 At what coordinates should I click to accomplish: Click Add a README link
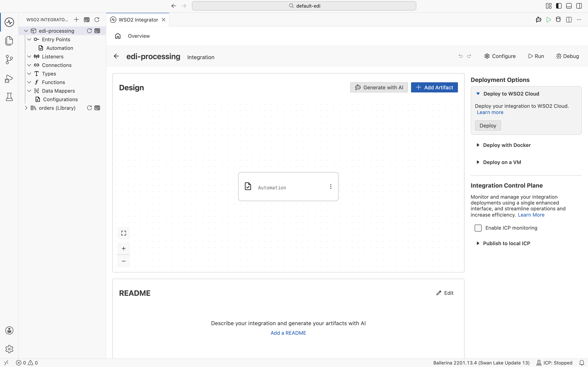[x=288, y=333]
